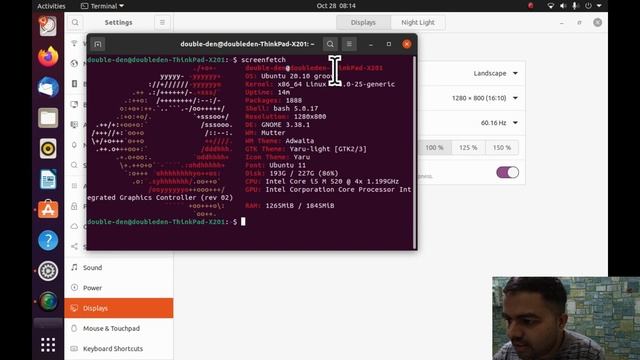This screenshot has height=360, width=640.
Task: Click the 'Settings' window title
Action: coord(118,22)
